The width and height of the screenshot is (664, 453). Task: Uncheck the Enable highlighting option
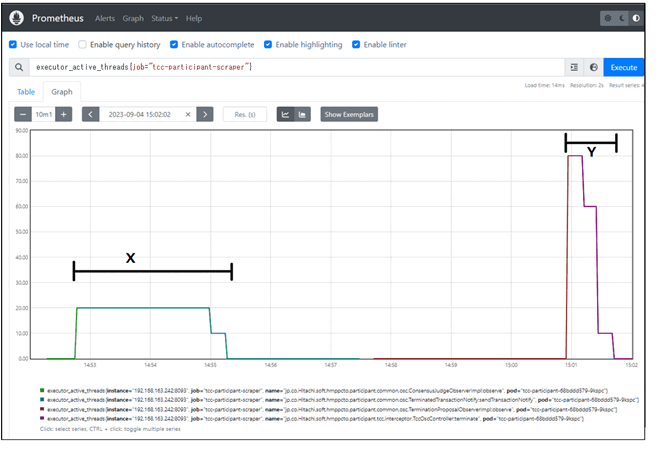(x=268, y=45)
